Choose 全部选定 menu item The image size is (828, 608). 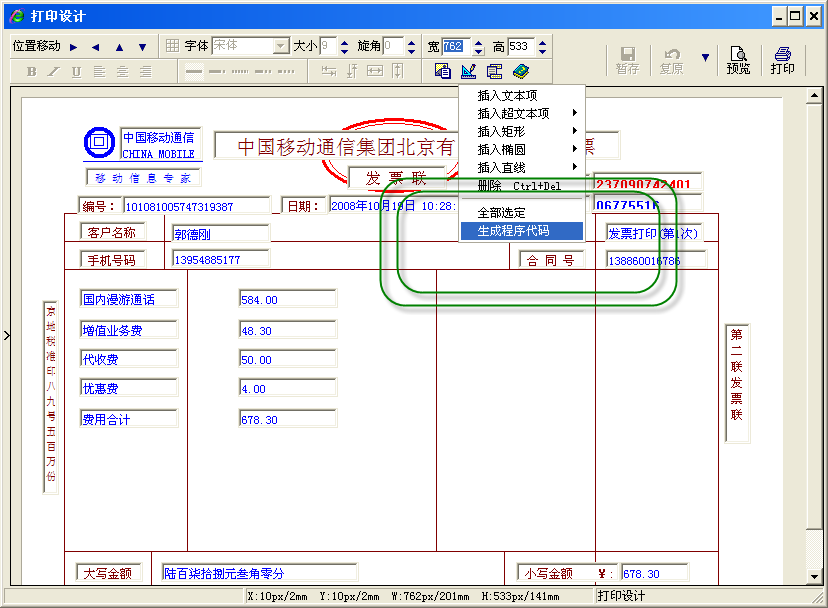pos(522,213)
